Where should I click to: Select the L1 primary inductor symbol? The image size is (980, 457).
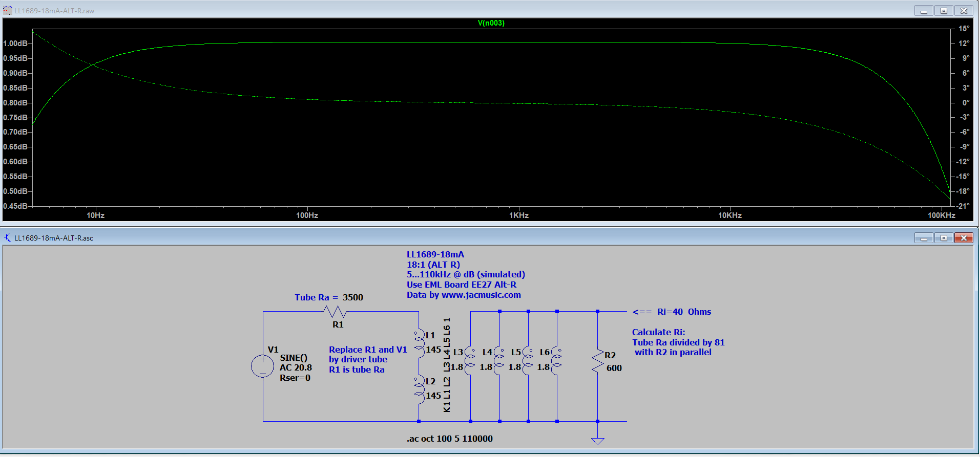pos(420,342)
